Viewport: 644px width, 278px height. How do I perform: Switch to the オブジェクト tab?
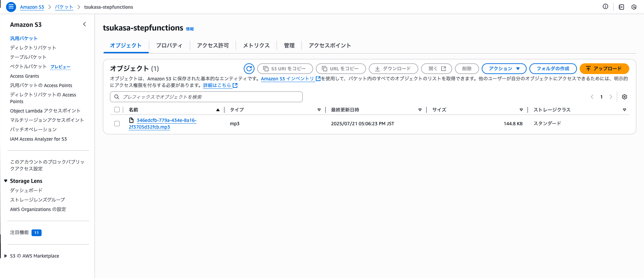pos(126,46)
